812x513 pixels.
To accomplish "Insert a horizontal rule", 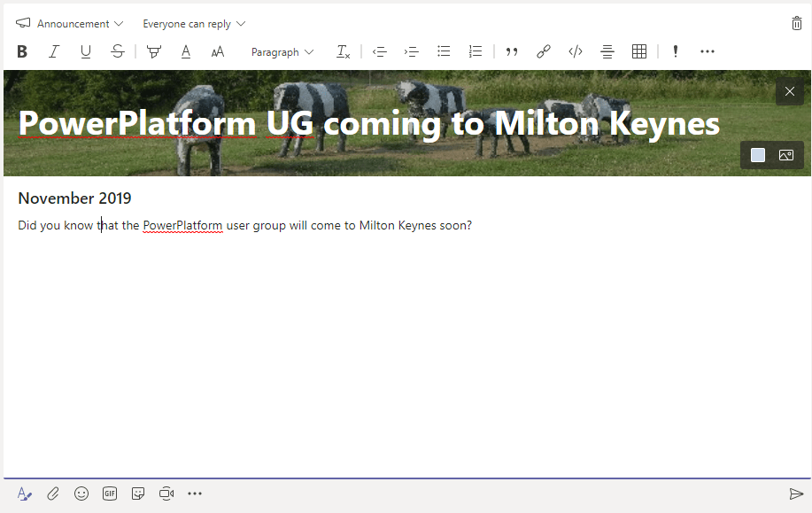I will click(607, 51).
